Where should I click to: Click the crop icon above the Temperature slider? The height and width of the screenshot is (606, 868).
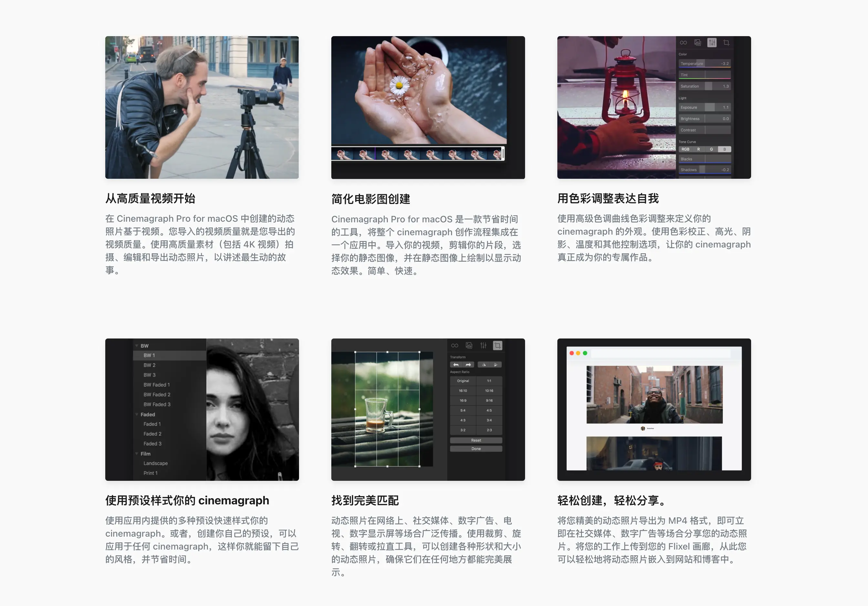pyautogui.click(x=726, y=43)
